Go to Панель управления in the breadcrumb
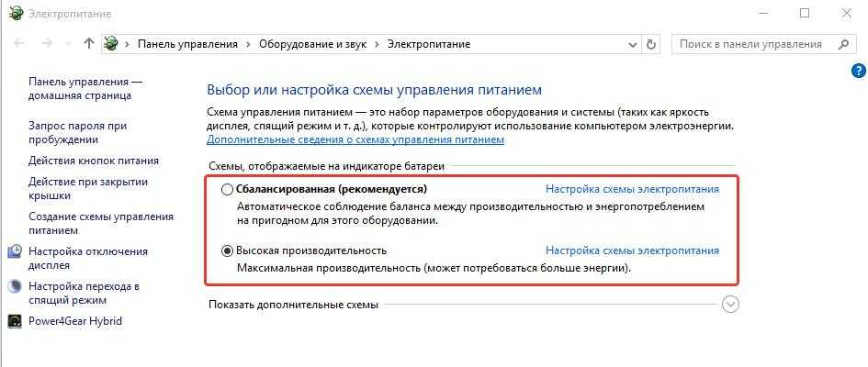This screenshot has width=868, height=367. click(187, 44)
